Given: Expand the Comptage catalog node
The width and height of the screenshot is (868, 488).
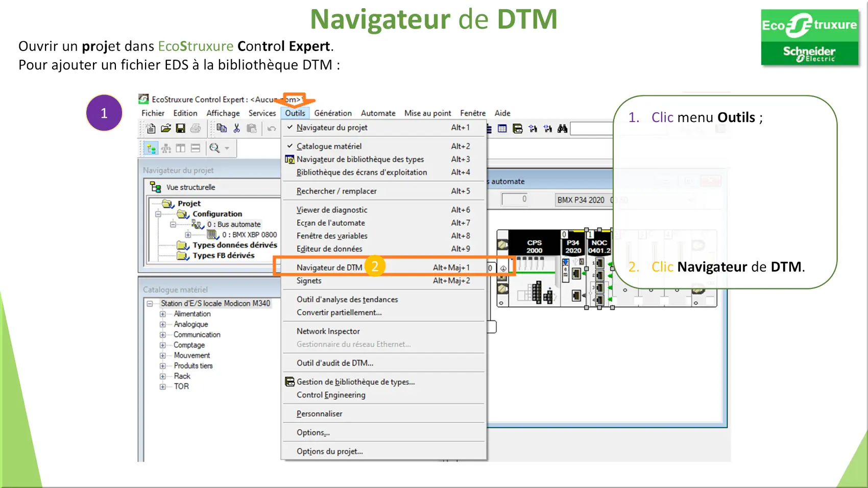Looking at the screenshot, I should click(x=162, y=345).
